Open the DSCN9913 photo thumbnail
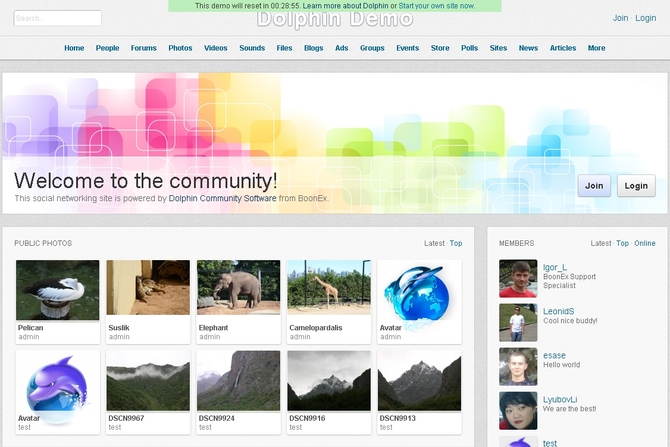670x447 pixels. click(419, 381)
